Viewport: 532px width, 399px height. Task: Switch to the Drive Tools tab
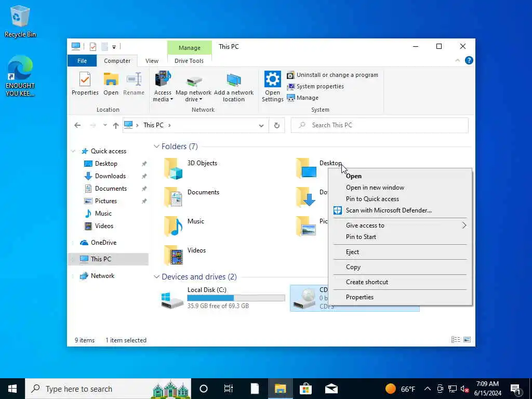point(189,61)
